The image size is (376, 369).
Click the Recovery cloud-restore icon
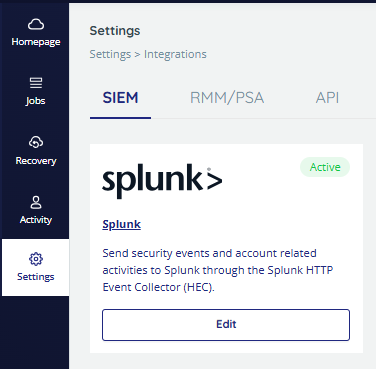(x=36, y=142)
